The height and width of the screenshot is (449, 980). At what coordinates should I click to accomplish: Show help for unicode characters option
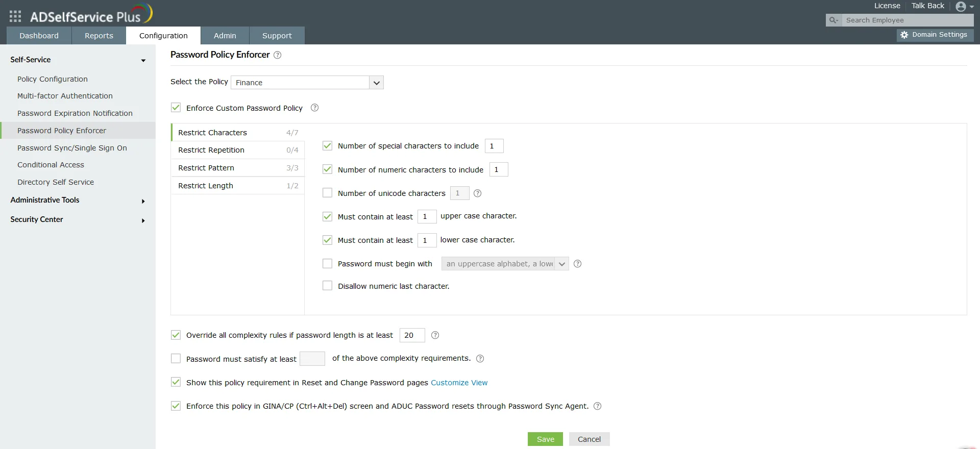[478, 193]
